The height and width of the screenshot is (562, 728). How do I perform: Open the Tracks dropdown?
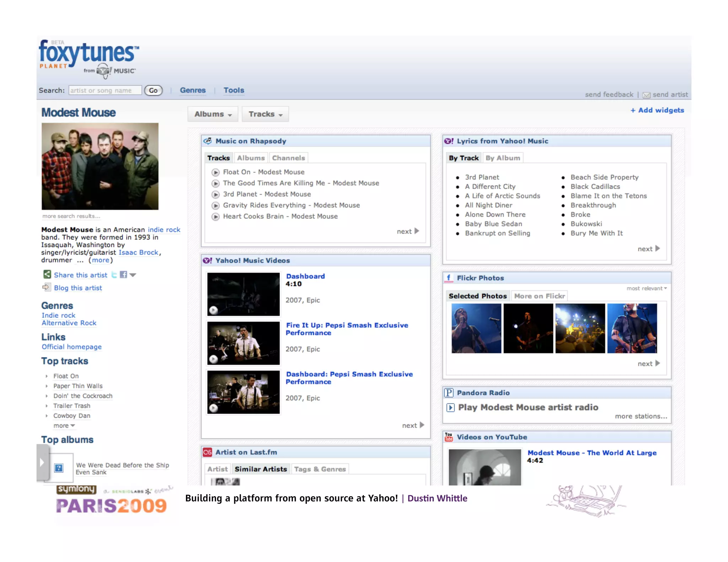(x=265, y=114)
